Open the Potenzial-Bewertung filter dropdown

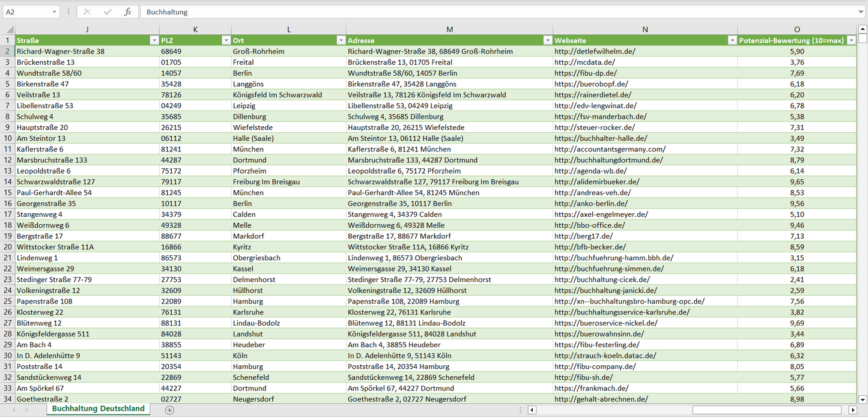(851, 40)
